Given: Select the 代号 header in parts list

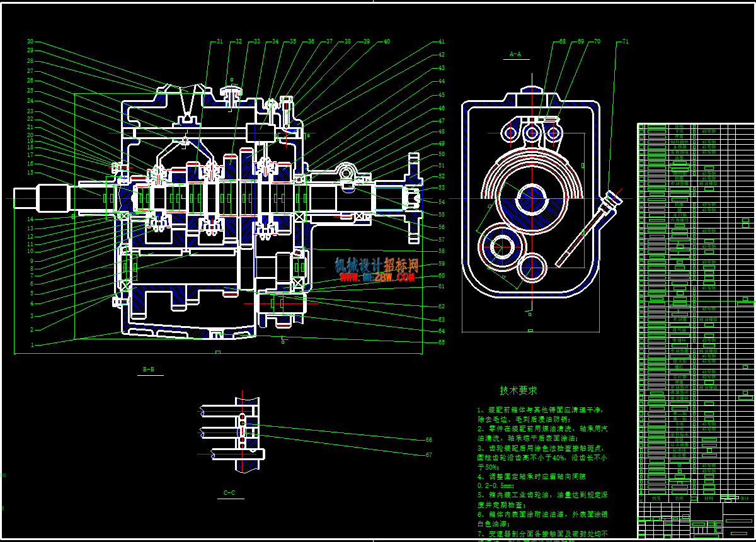Looking at the screenshot, I should pyautogui.click(x=656, y=497).
